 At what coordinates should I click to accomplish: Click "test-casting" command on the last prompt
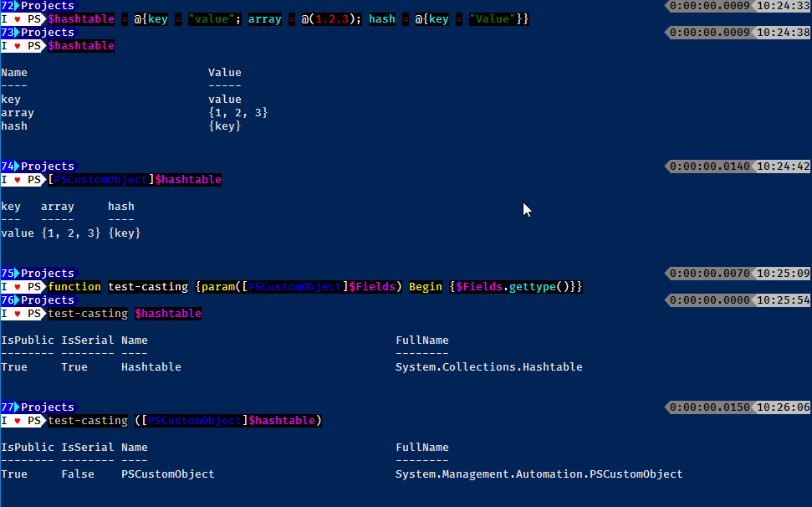[x=88, y=421]
